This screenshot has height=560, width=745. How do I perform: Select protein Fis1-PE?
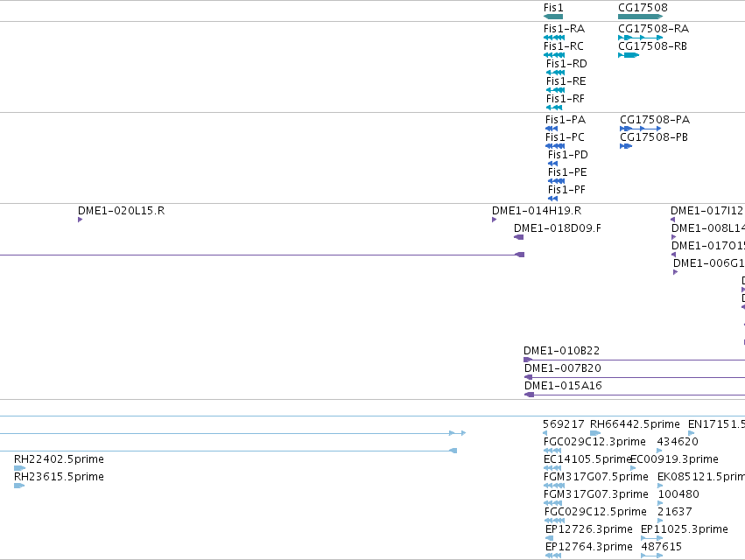(x=567, y=172)
